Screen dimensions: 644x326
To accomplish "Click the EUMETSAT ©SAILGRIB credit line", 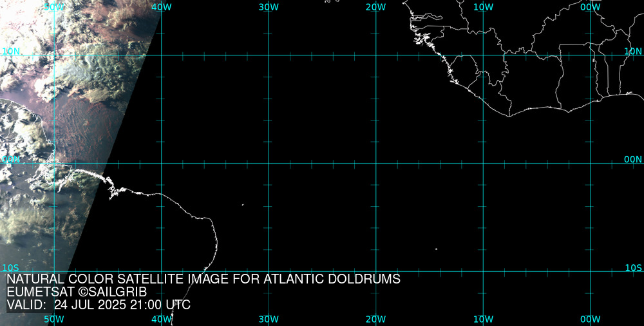I will pos(77,292).
